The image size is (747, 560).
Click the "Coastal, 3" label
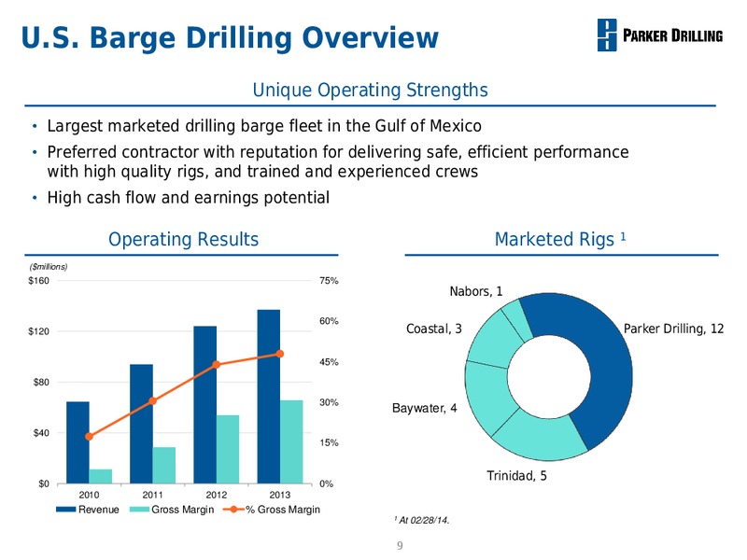pos(434,329)
